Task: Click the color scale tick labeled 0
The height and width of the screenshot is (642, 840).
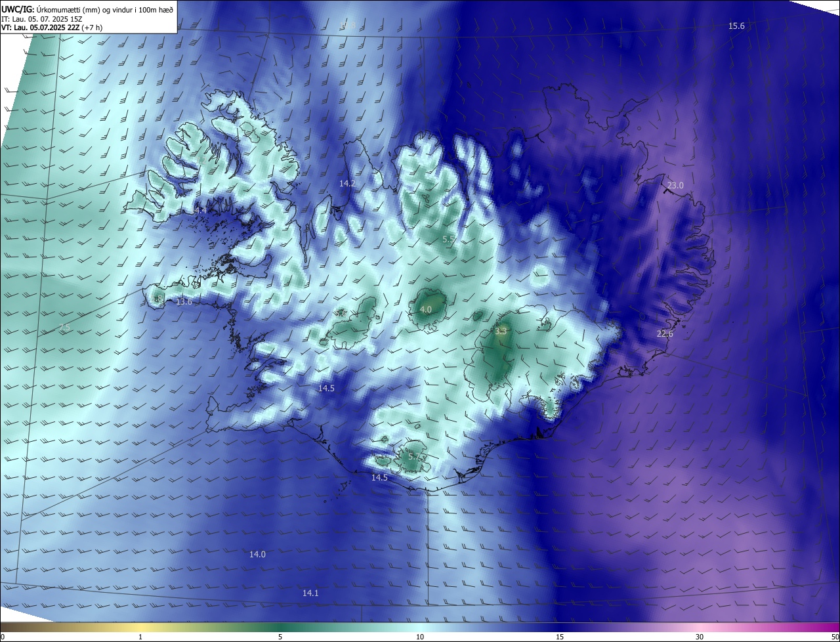Action: (2, 637)
